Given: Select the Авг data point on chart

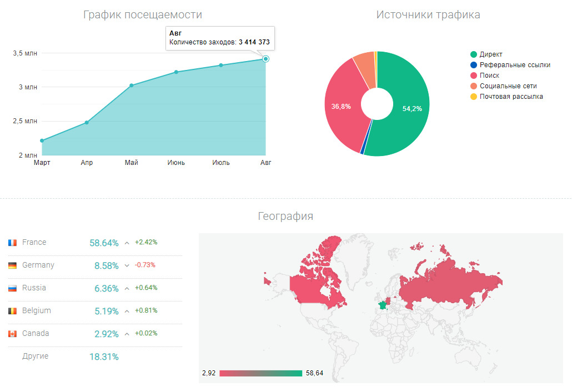Looking at the screenshot, I should (266, 59).
